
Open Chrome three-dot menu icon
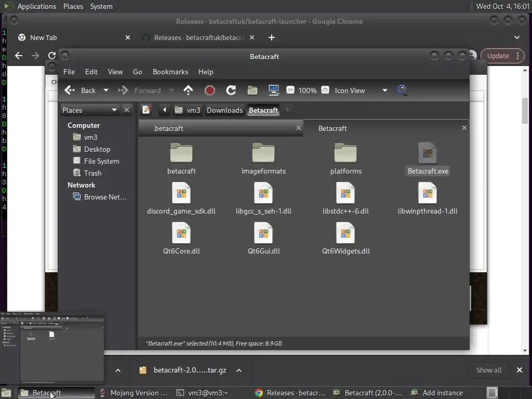(518, 56)
